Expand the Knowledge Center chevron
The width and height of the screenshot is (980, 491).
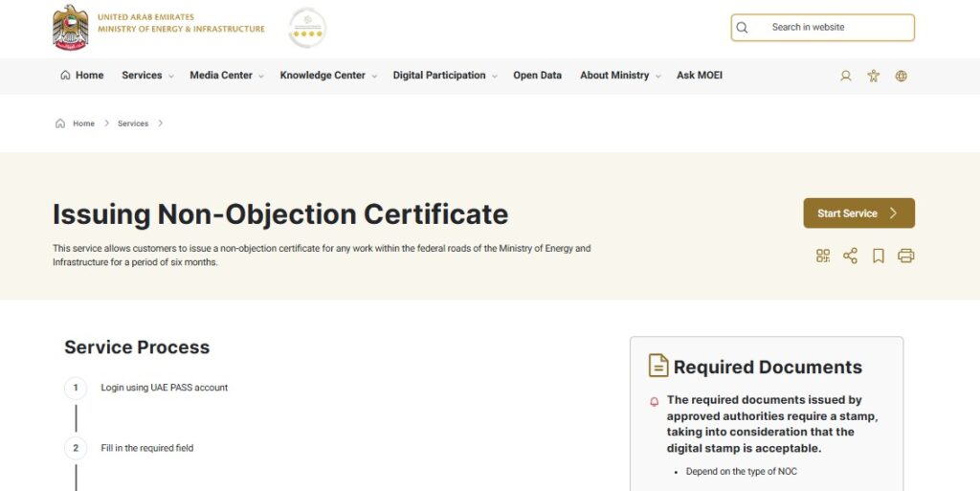click(374, 77)
